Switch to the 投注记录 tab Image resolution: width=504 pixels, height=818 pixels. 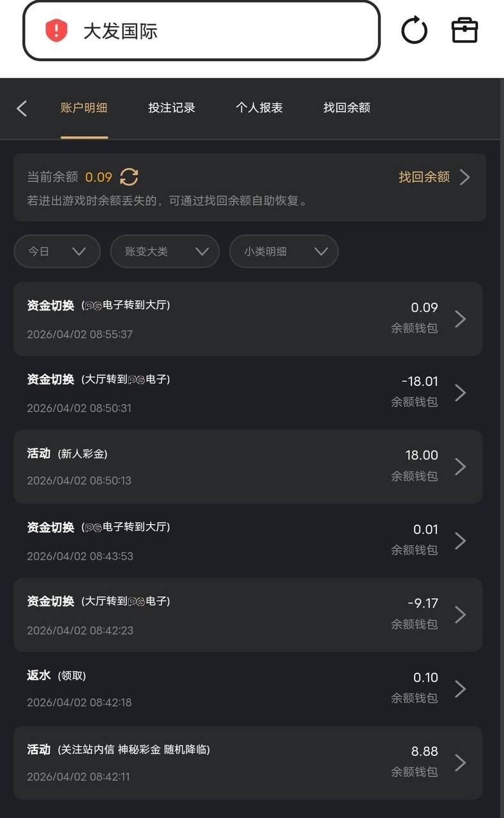point(172,108)
